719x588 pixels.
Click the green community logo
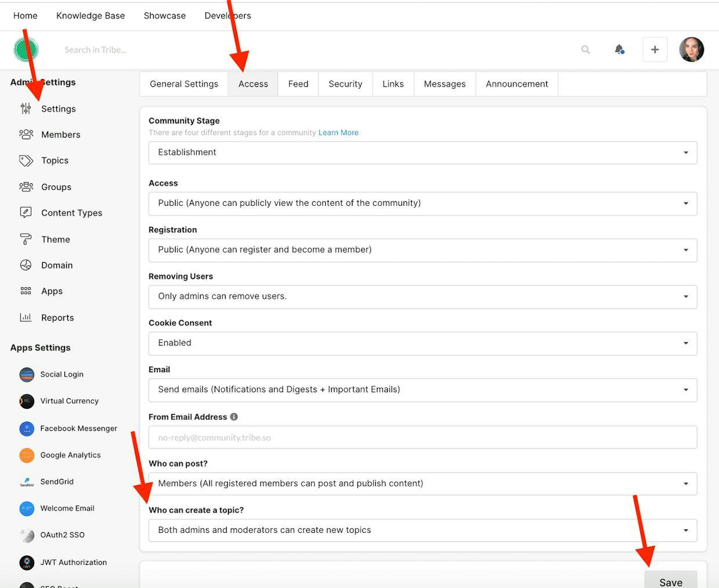(x=26, y=49)
